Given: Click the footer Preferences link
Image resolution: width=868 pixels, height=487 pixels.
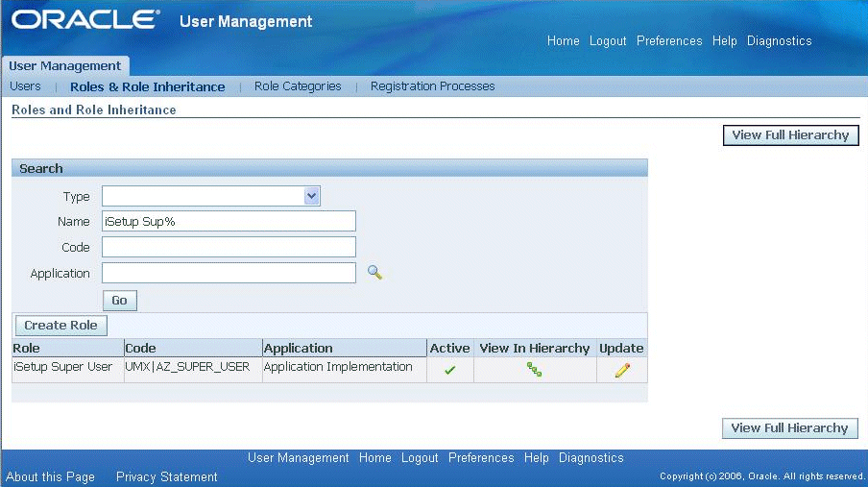Looking at the screenshot, I should 481,458.
